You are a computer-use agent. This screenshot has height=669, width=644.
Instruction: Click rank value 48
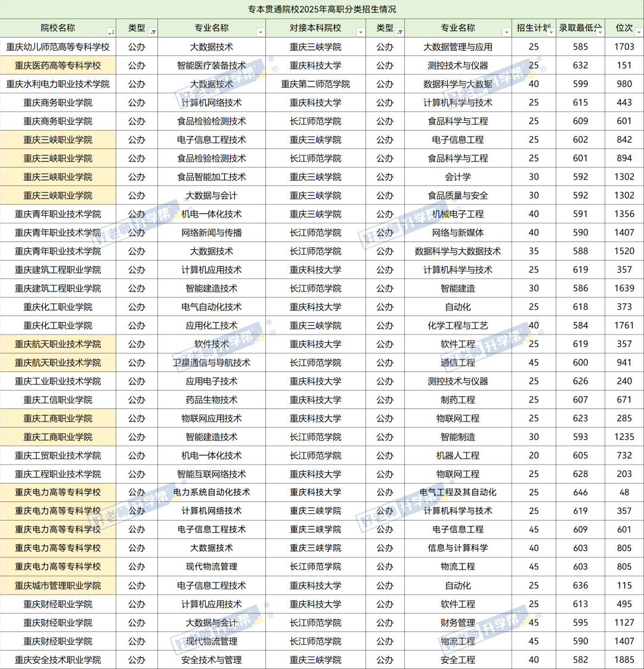(624, 492)
